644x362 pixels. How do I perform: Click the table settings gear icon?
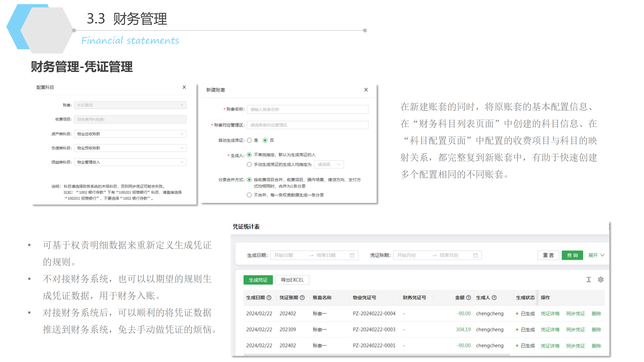[x=601, y=279]
